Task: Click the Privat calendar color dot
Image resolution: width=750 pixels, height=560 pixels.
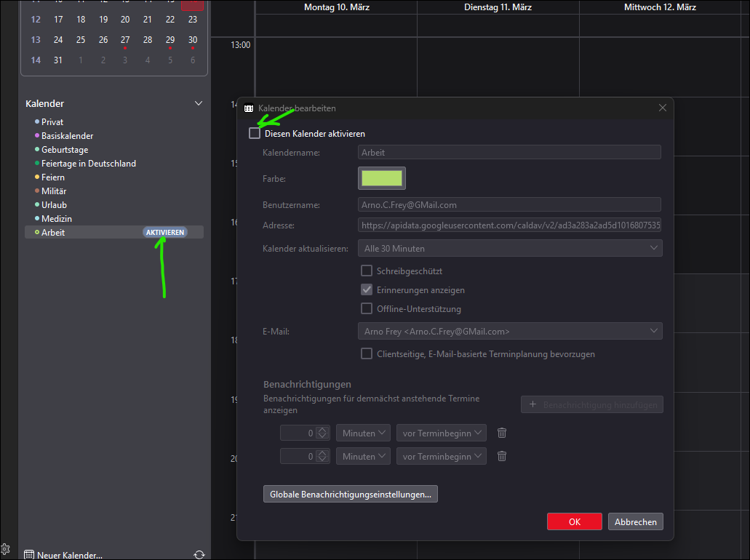Action: [x=36, y=122]
